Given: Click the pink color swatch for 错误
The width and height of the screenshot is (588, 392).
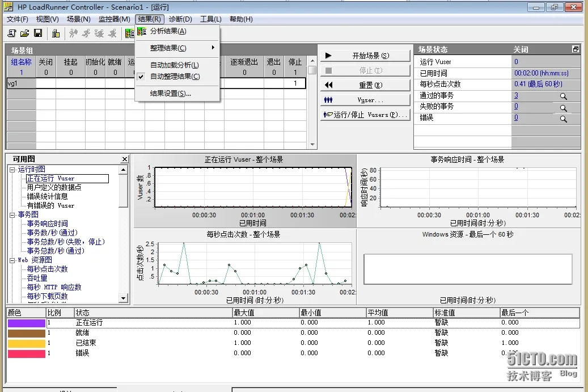Looking at the screenshot, I should (x=26, y=353).
